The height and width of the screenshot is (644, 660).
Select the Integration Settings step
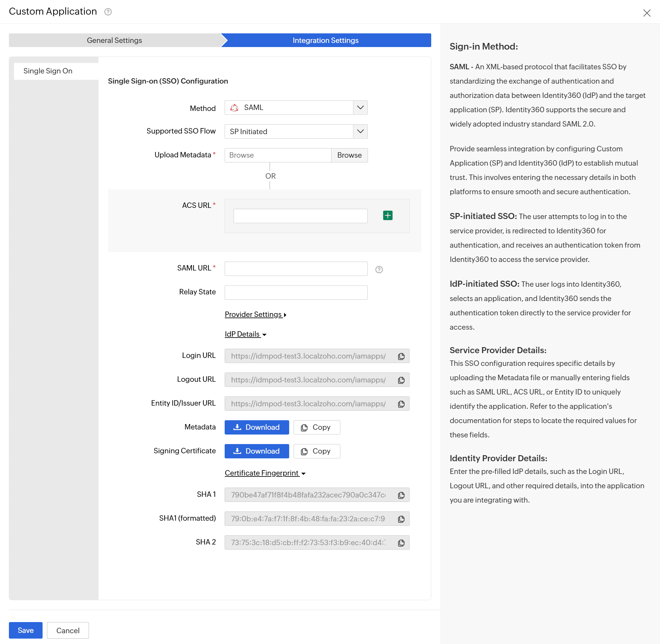click(326, 40)
